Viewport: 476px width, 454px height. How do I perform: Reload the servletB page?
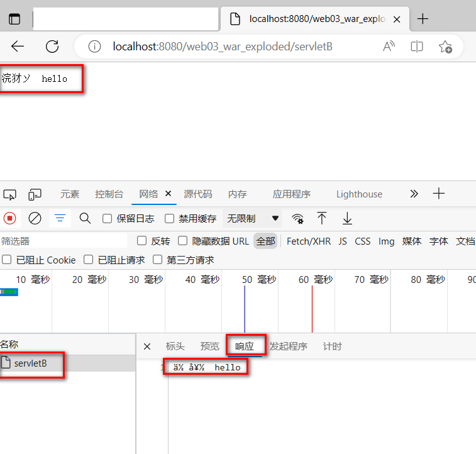52,47
